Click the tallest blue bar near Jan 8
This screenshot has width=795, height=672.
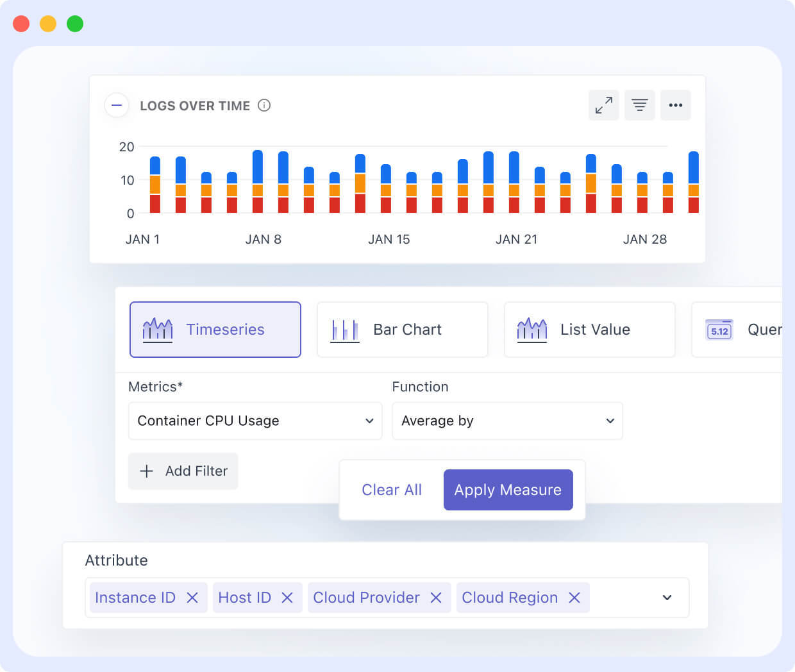(258, 167)
